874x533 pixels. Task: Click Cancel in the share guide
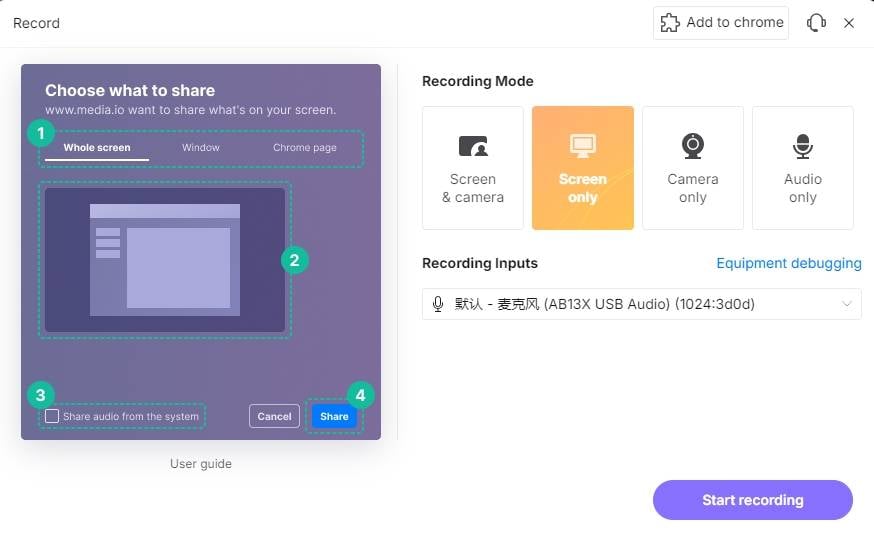[x=274, y=416]
